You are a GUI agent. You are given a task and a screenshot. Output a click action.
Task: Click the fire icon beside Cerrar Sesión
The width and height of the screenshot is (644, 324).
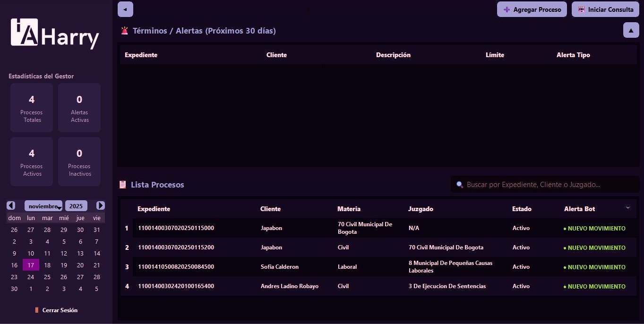click(x=37, y=310)
